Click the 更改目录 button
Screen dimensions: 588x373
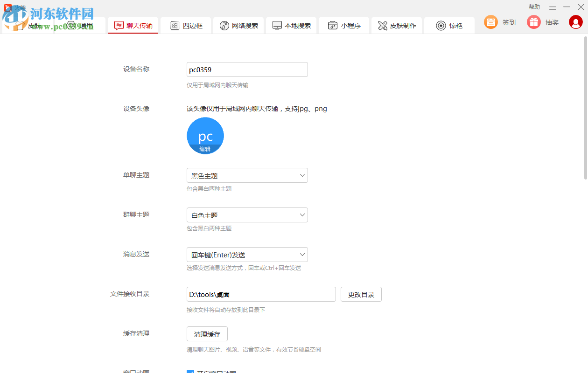tap(361, 294)
